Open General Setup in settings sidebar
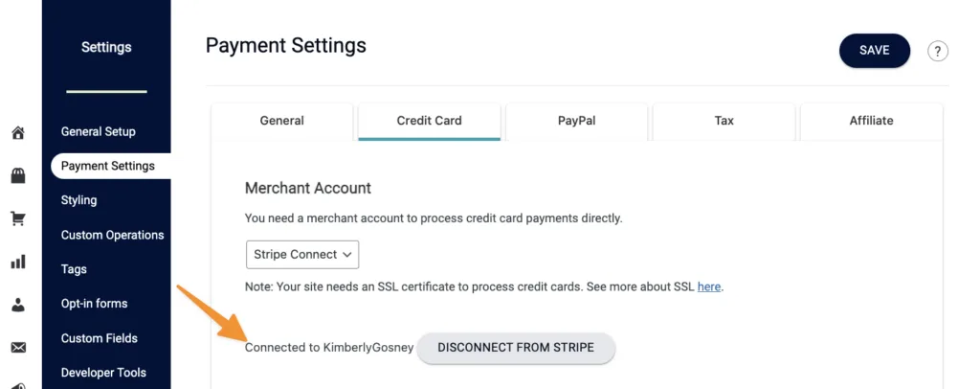 [x=99, y=131]
